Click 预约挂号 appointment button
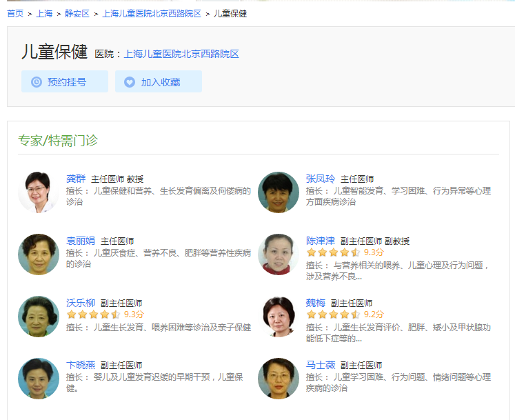 [65, 81]
